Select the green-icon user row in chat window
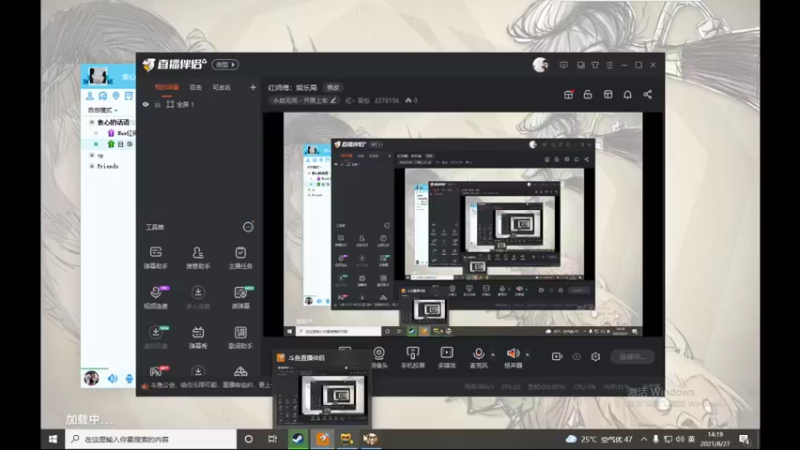 click(110, 144)
